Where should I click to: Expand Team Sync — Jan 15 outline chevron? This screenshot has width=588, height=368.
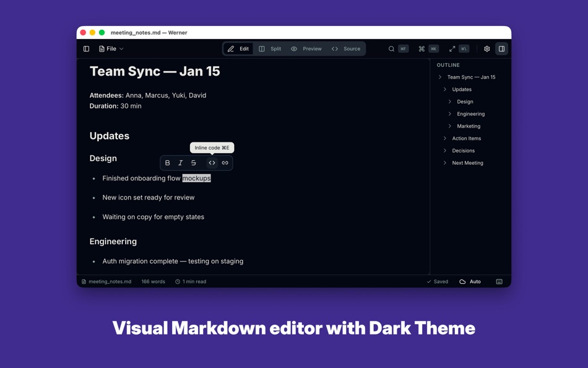point(440,77)
